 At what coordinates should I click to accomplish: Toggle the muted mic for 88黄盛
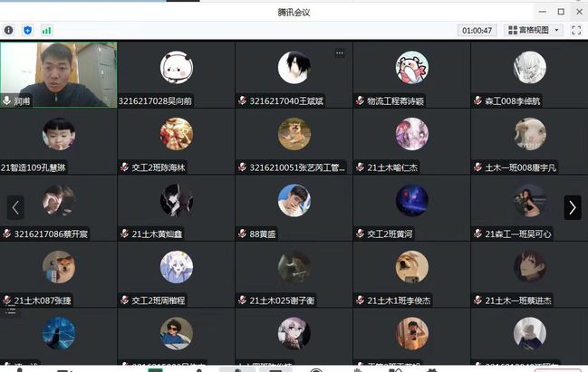242,234
